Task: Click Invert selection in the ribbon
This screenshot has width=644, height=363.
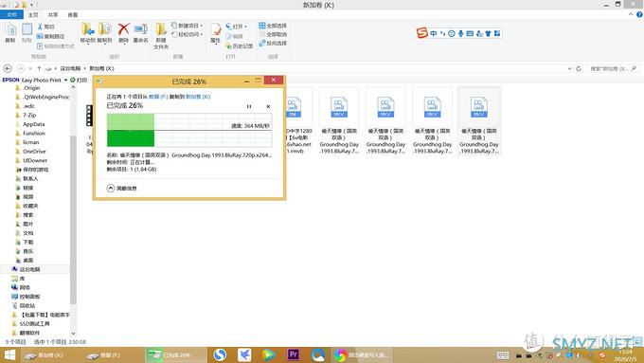Action: pyautogui.click(x=273, y=44)
